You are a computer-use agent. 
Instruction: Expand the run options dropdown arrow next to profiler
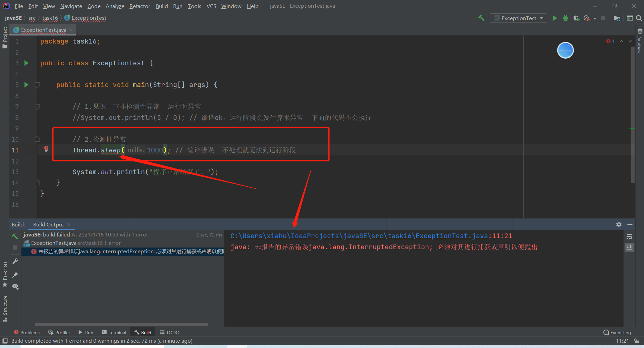click(595, 18)
